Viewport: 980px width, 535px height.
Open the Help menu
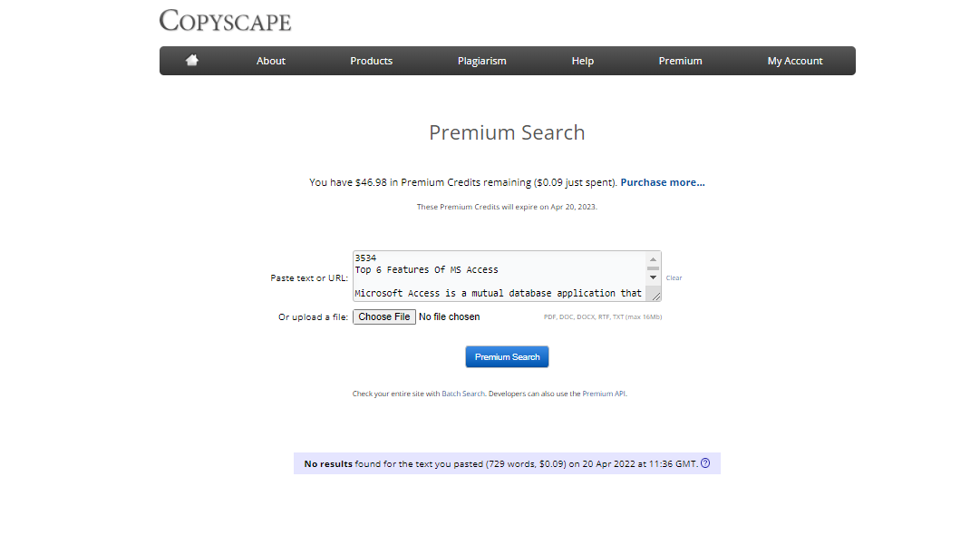583,61
